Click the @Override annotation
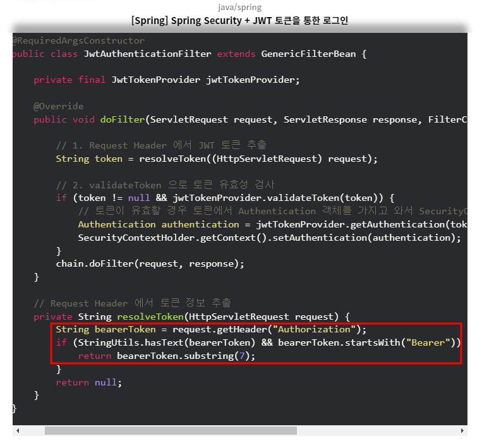The height and width of the screenshot is (448, 482). [x=58, y=106]
